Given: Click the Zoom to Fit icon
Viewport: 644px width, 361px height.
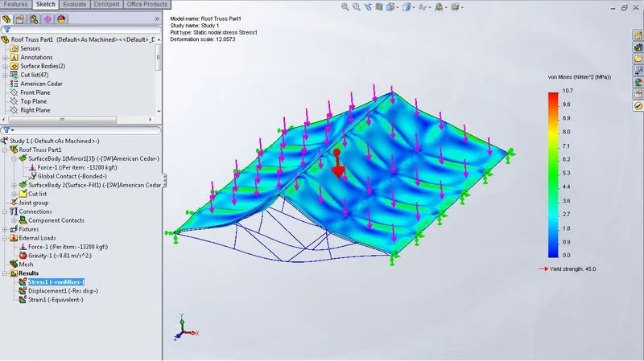Looking at the screenshot, I should click(345, 6).
